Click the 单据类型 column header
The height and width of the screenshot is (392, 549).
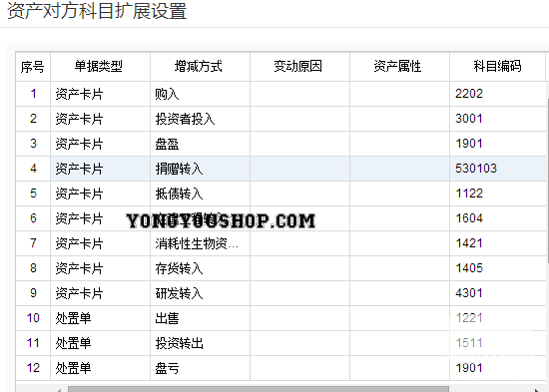point(100,67)
